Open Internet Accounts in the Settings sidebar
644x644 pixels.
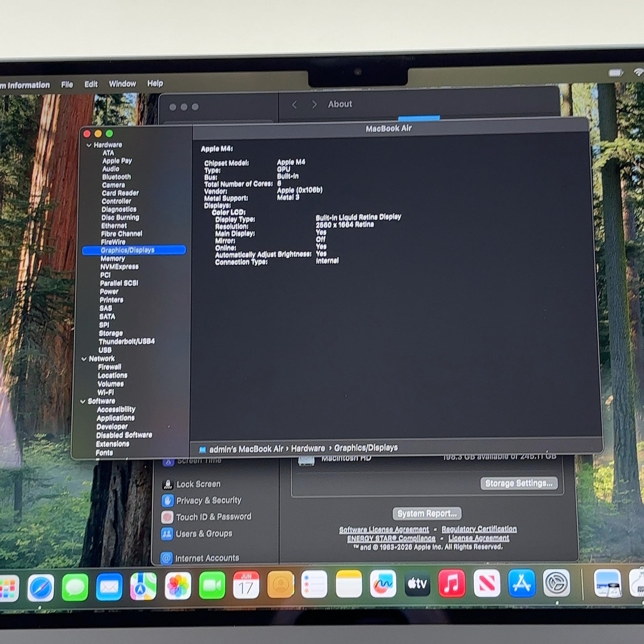[x=207, y=558]
